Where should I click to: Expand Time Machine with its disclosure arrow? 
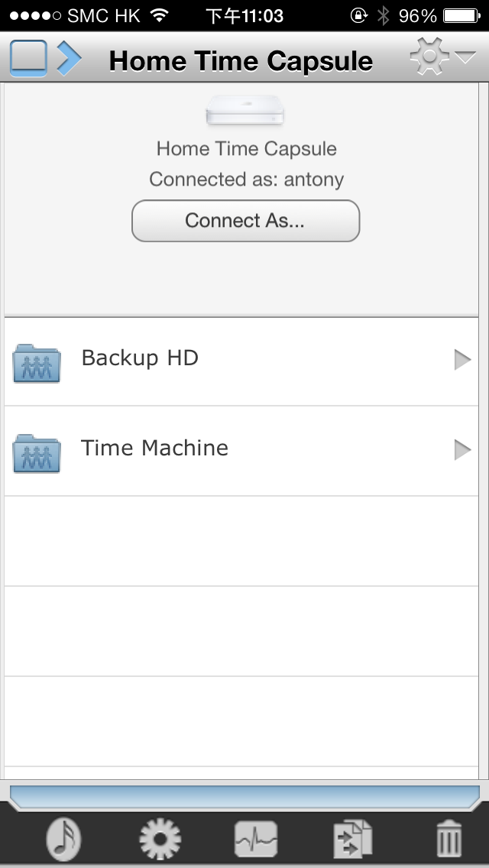[x=462, y=449]
